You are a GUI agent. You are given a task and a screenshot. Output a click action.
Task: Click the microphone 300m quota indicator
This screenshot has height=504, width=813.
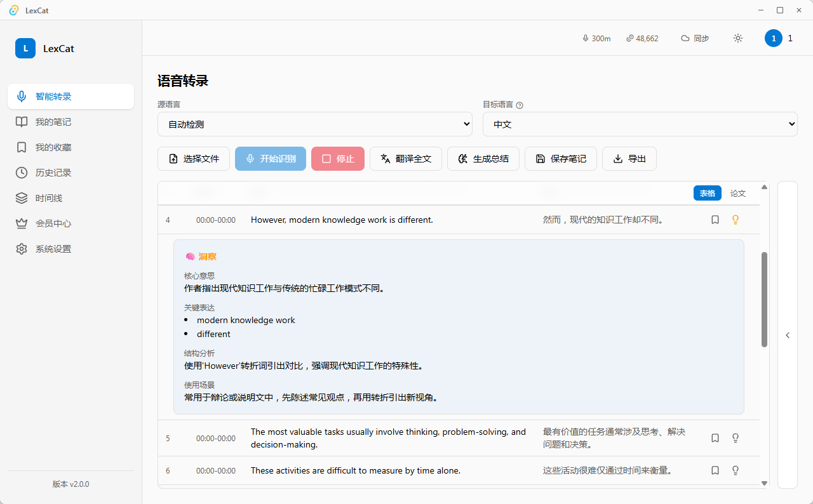(596, 38)
